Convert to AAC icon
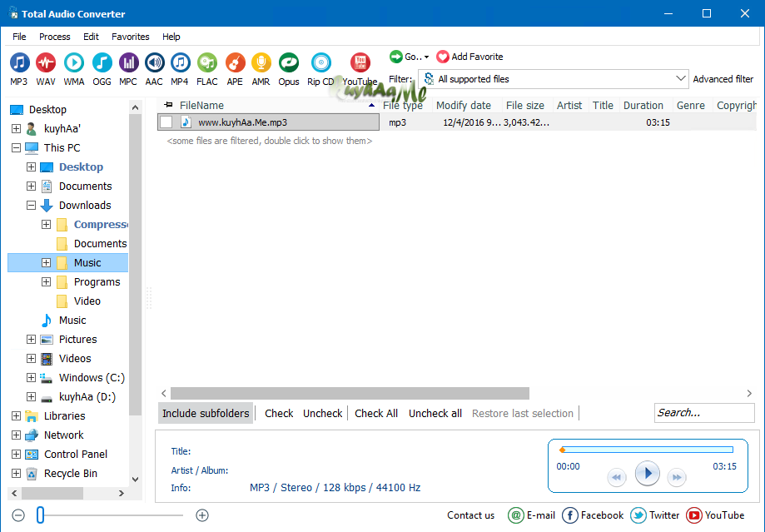The image size is (765, 532). pyautogui.click(x=154, y=63)
